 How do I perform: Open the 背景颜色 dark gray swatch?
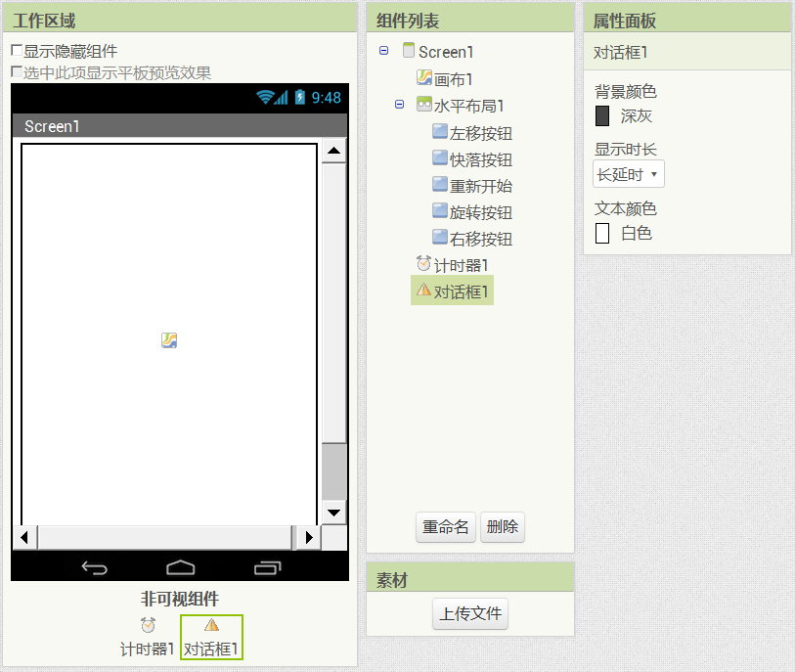602,116
